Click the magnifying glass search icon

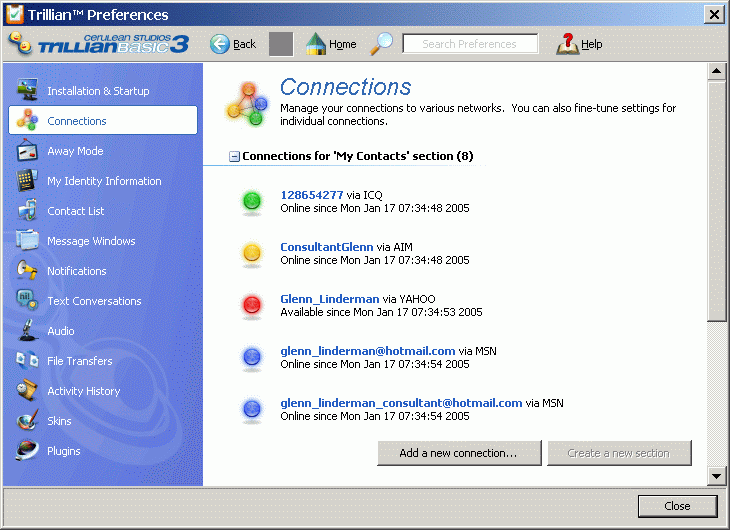click(381, 44)
